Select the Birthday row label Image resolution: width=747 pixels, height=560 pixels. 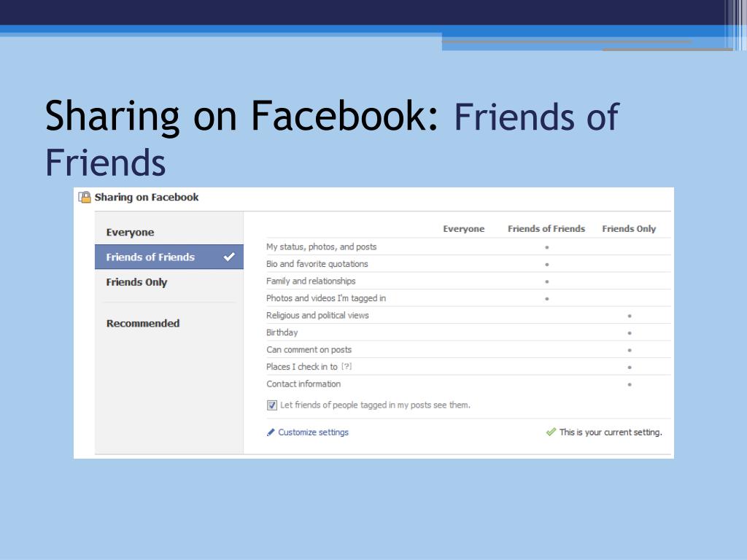(282, 332)
